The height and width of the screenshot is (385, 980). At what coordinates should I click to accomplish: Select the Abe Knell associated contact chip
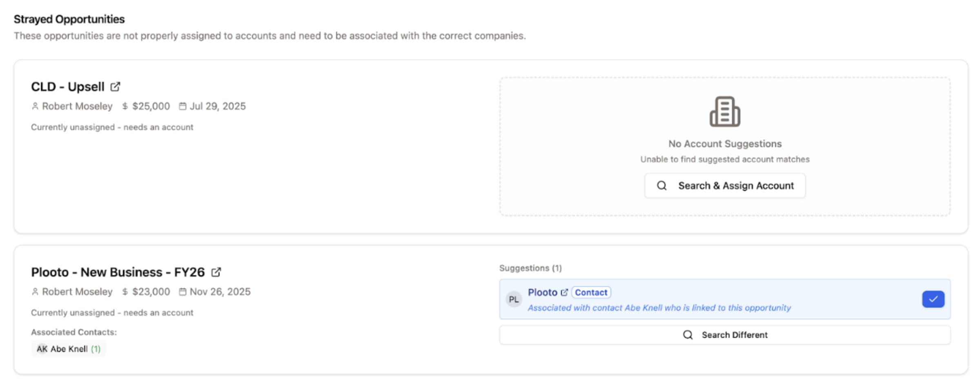69,349
